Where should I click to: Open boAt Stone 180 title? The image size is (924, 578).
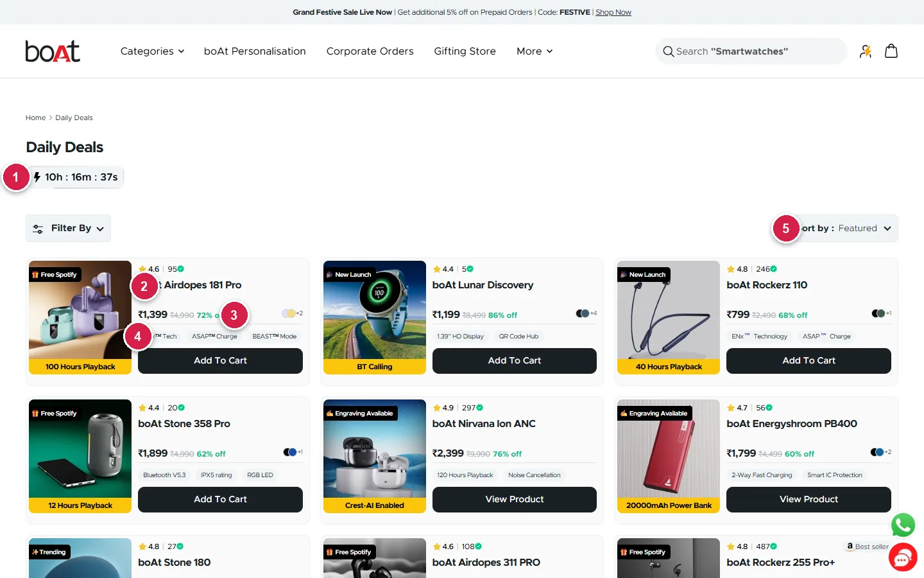pyautogui.click(x=175, y=563)
